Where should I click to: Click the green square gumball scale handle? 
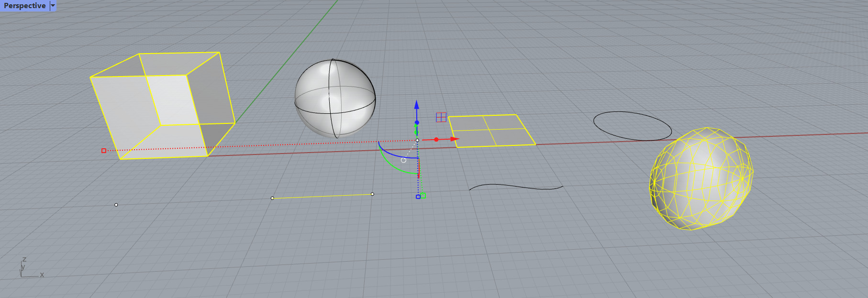(423, 196)
